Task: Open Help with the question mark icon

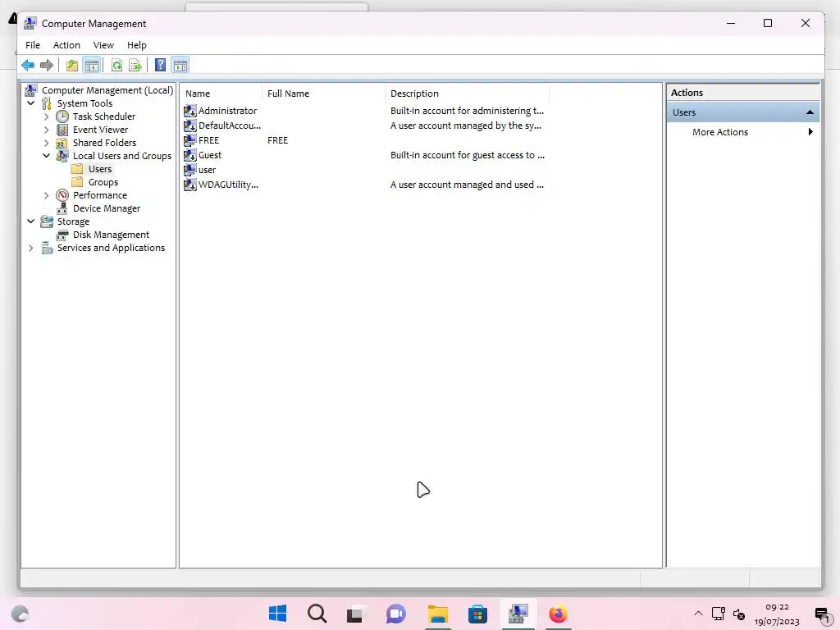Action: coord(160,66)
